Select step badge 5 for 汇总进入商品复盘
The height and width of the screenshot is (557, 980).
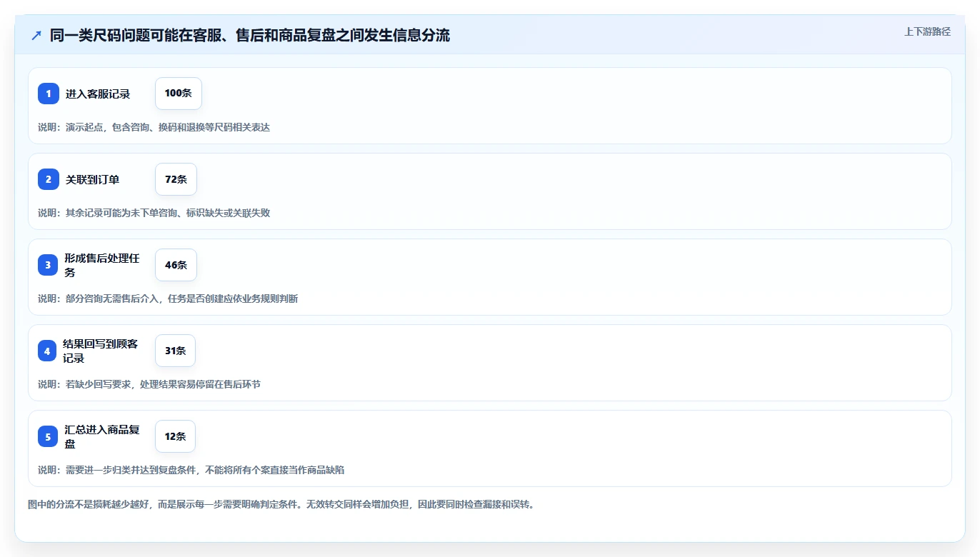pyautogui.click(x=48, y=436)
